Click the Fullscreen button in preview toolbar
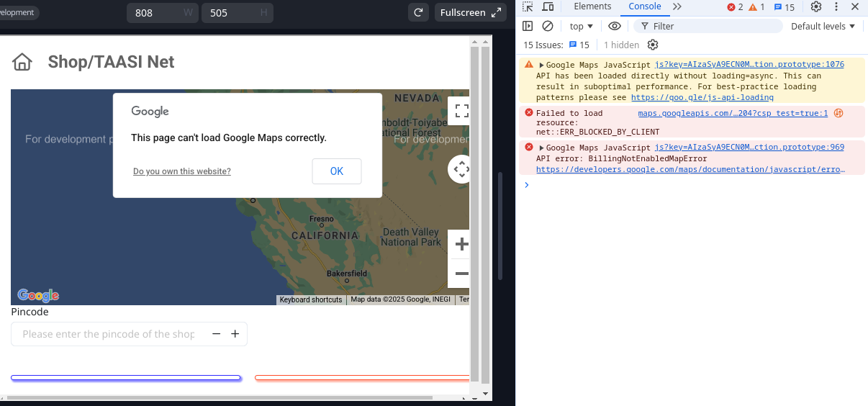 click(x=471, y=12)
